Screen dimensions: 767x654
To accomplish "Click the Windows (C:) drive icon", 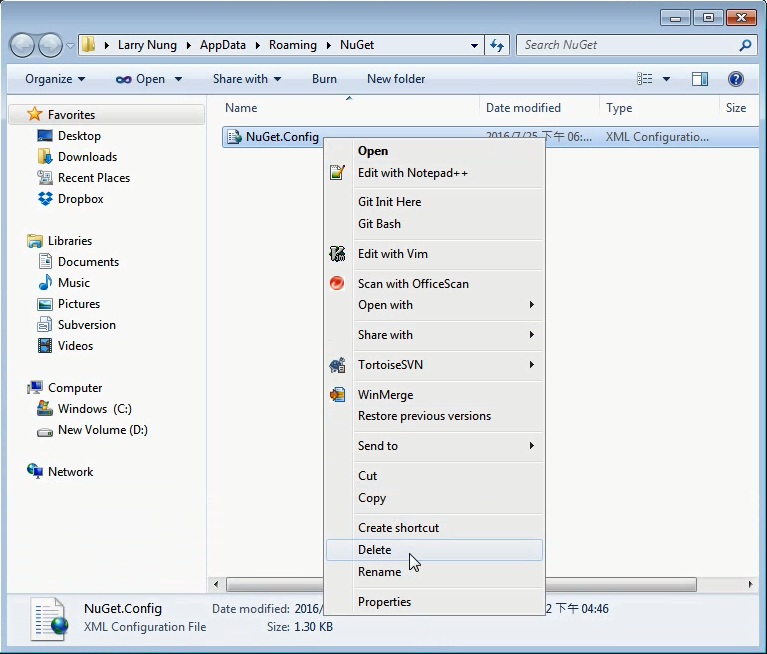I will [45, 408].
